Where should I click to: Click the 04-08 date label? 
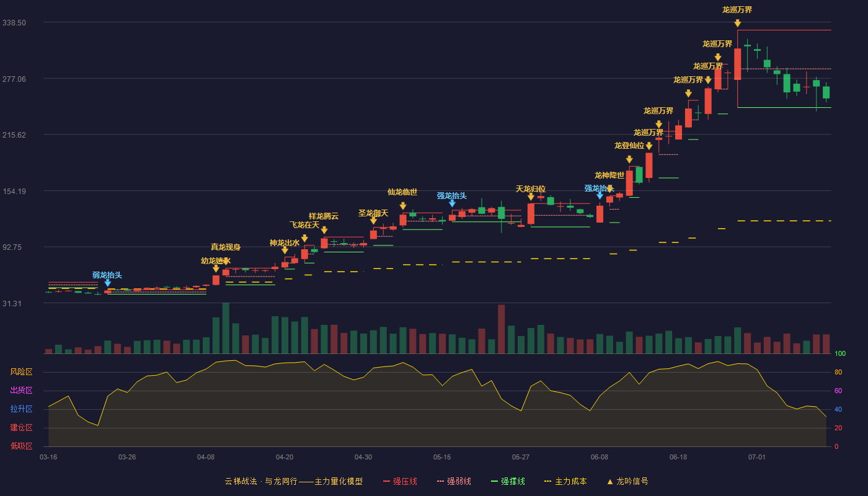tap(206, 457)
